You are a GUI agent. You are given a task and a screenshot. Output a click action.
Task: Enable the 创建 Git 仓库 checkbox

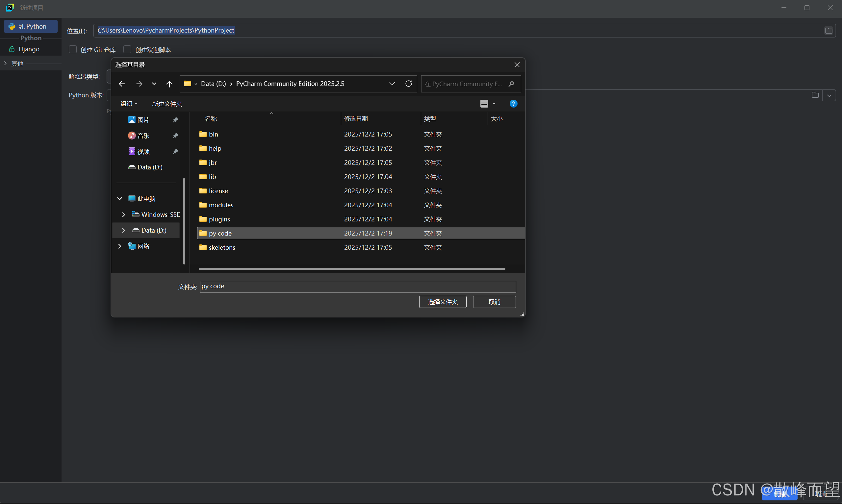pyautogui.click(x=73, y=50)
